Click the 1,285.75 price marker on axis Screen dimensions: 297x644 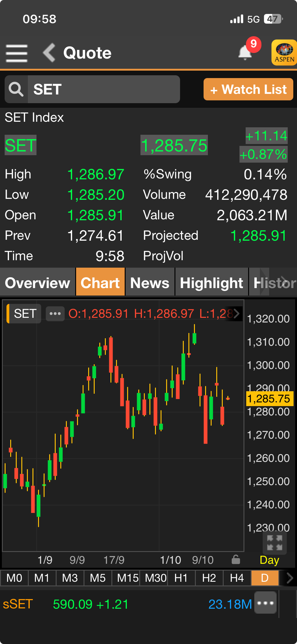pos(269,399)
